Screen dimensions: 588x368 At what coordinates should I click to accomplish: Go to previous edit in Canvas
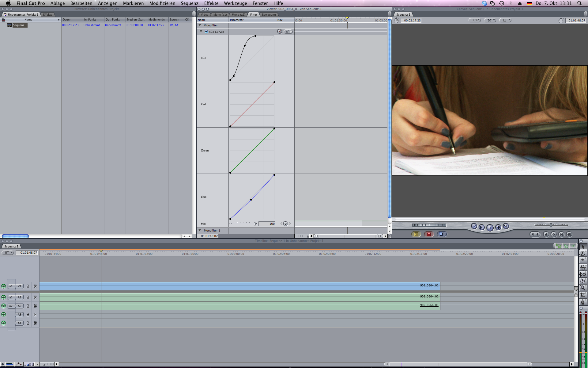coord(474,226)
